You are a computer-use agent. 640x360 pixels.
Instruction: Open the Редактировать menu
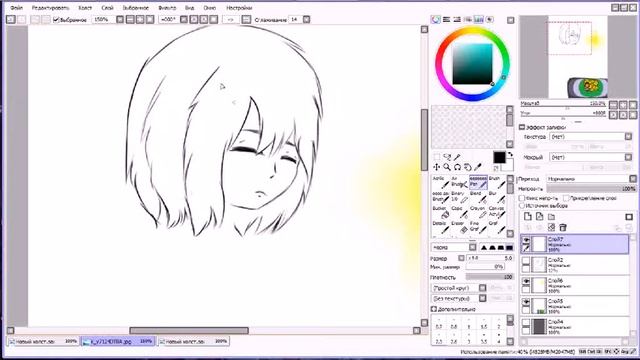[51, 8]
